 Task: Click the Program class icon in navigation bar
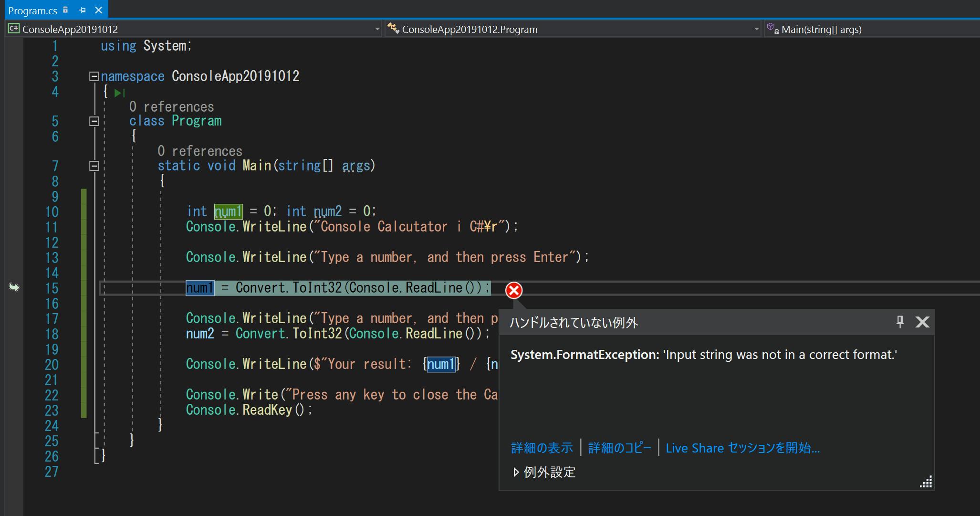click(393, 29)
